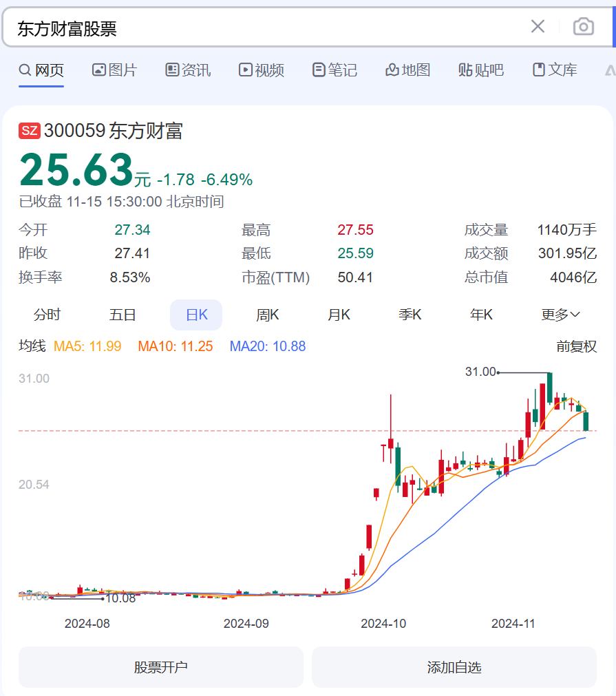Open stock title 300059 东方财富

[113, 131]
